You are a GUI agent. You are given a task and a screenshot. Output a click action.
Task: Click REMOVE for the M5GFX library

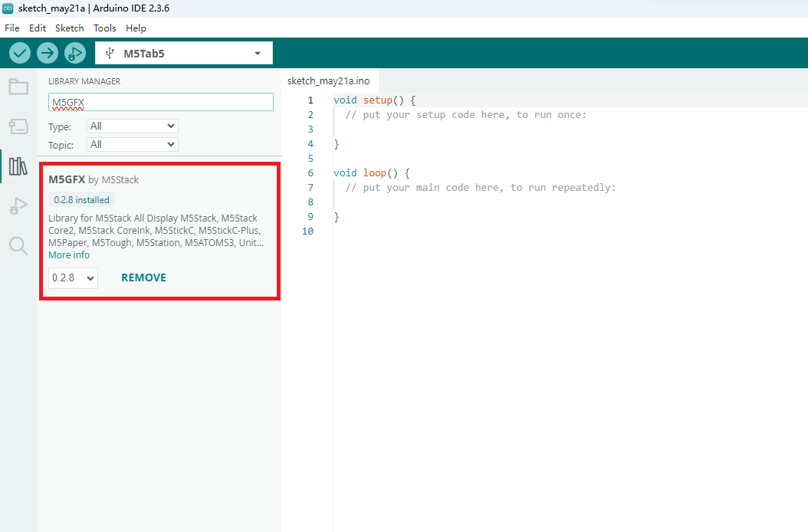(x=144, y=277)
